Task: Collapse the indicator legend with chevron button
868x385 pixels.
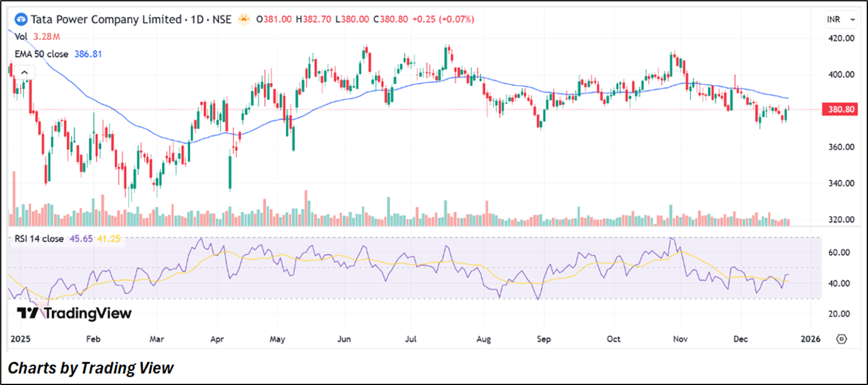Action: coord(24,73)
